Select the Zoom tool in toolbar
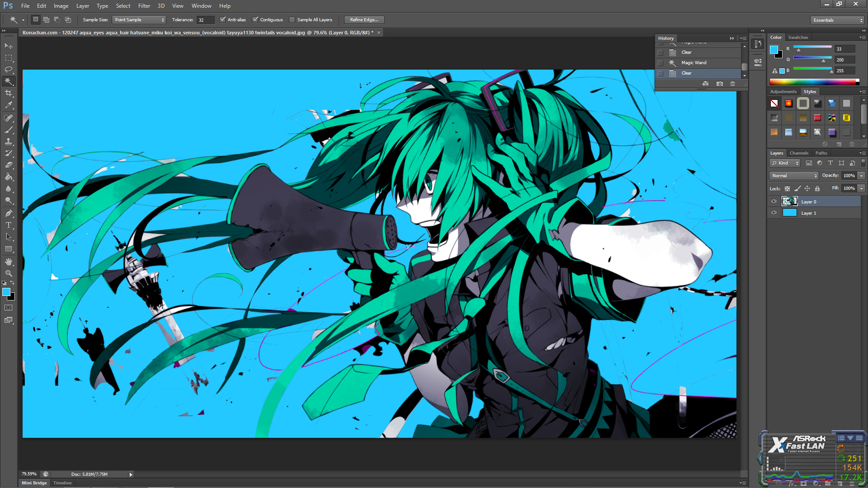 9,273
